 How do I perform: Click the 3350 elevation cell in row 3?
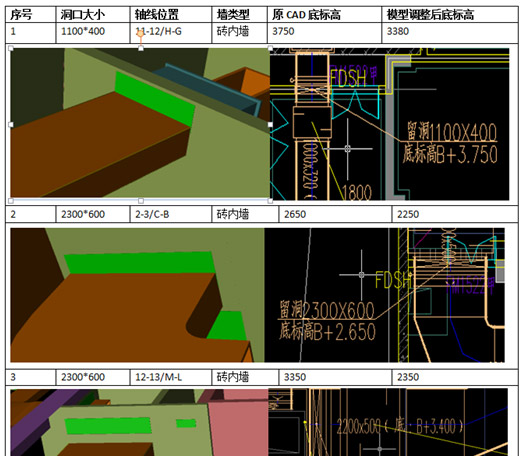click(x=335, y=377)
